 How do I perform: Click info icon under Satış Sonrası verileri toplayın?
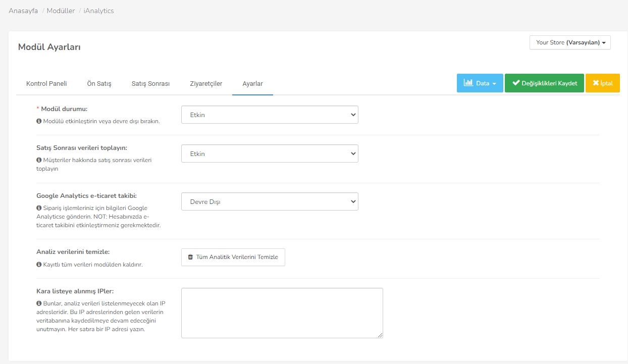[x=39, y=160]
